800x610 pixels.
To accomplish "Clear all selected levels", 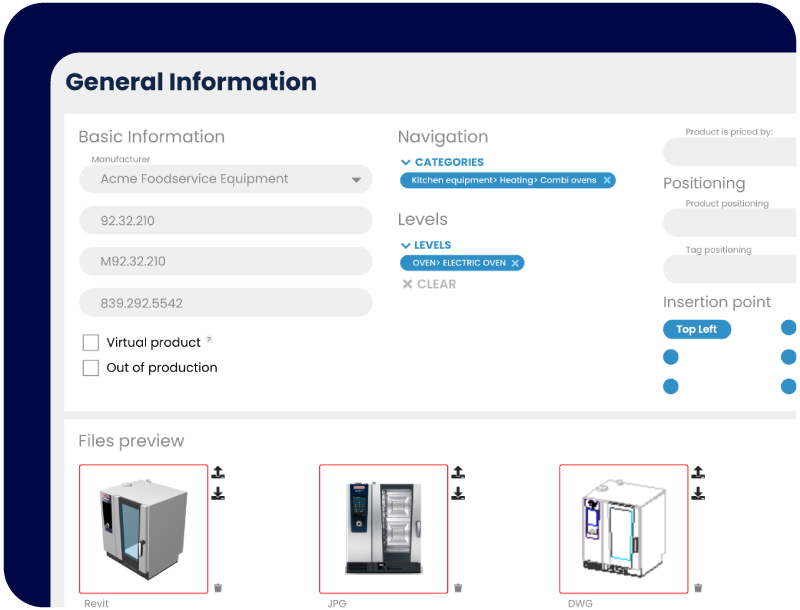I will (429, 284).
